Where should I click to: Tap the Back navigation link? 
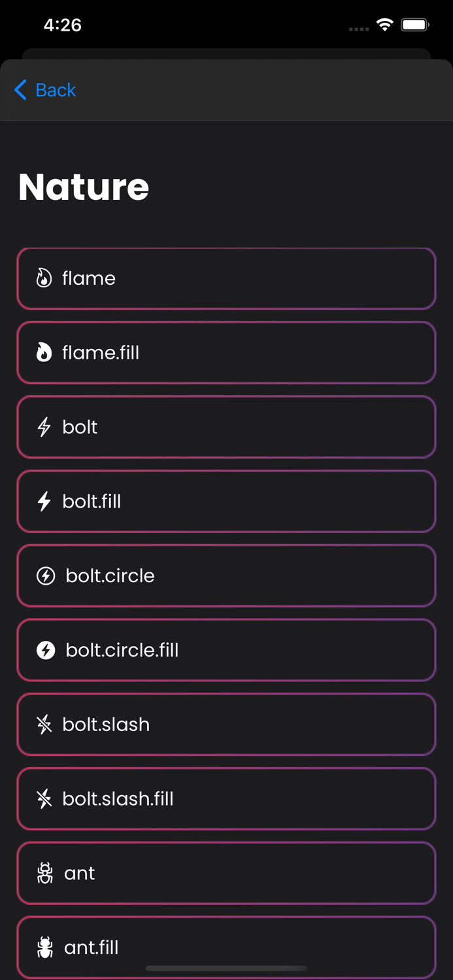click(x=56, y=90)
